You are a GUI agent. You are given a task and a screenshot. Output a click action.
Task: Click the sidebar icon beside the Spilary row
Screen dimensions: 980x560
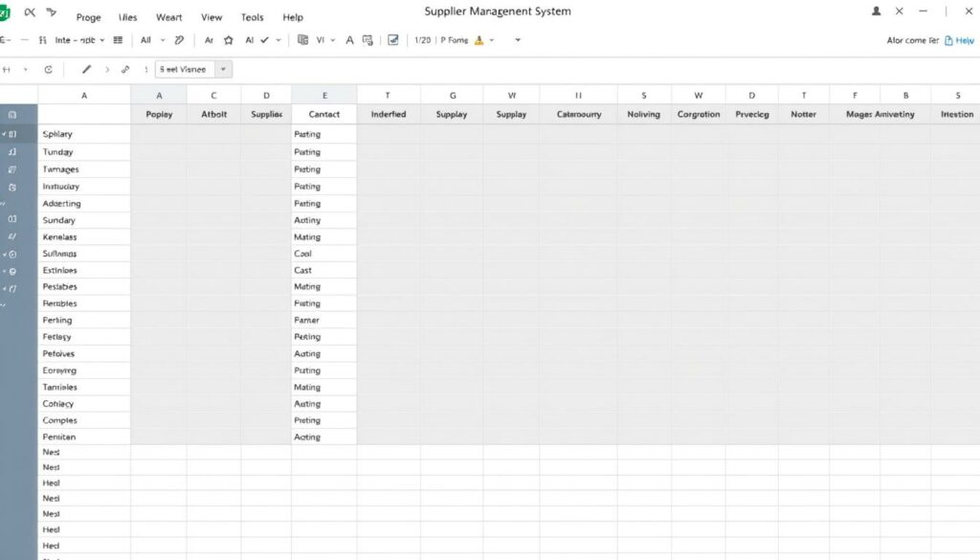[x=11, y=134]
